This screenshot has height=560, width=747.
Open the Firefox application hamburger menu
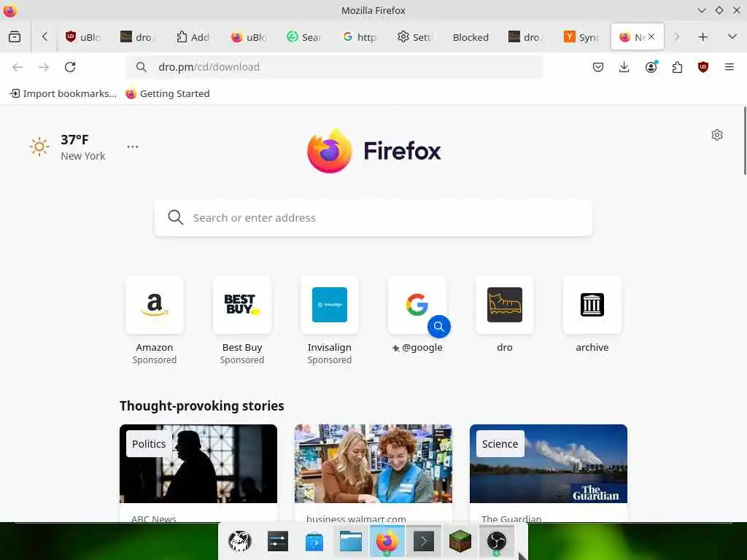pyautogui.click(x=729, y=67)
